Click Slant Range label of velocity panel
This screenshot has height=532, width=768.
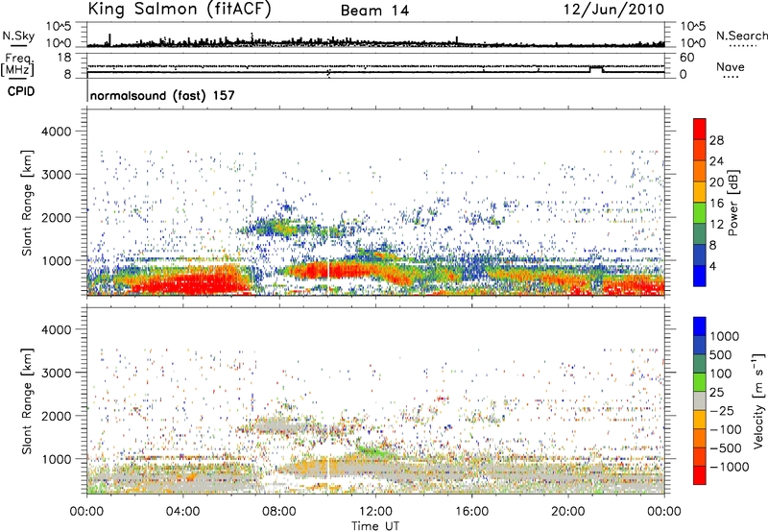[27, 401]
